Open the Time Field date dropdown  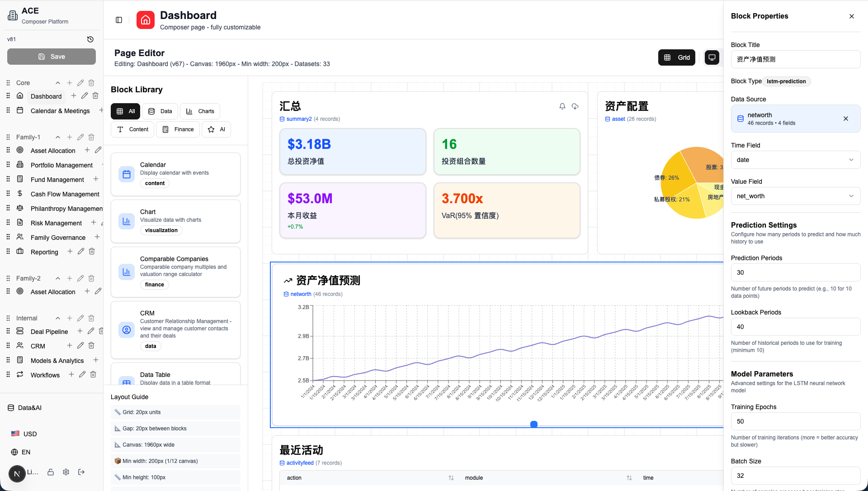click(795, 160)
